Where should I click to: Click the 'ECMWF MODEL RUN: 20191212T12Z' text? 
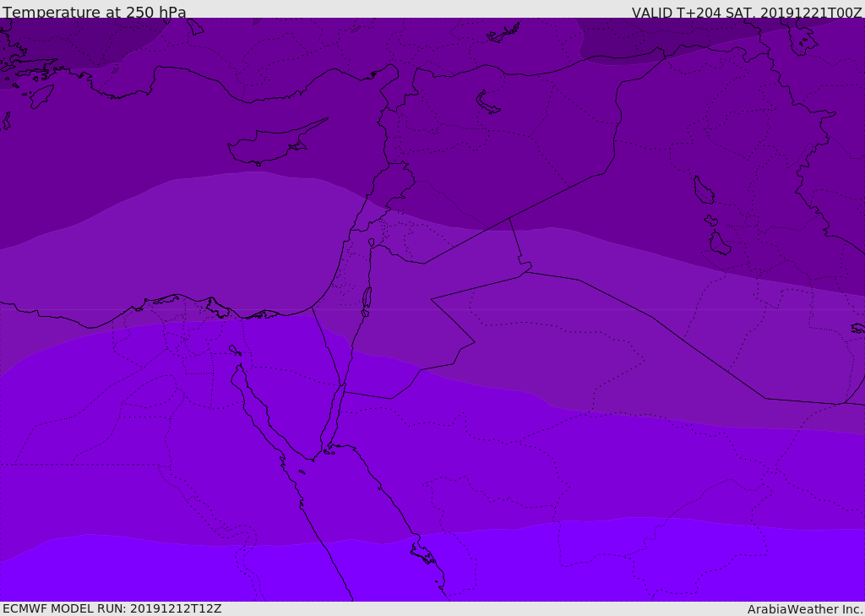click(112, 608)
